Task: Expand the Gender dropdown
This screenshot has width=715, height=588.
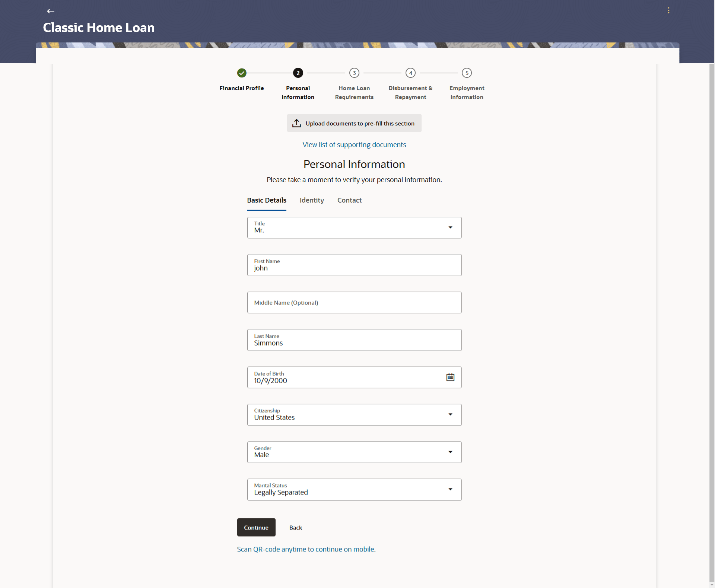Action: click(450, 452)
